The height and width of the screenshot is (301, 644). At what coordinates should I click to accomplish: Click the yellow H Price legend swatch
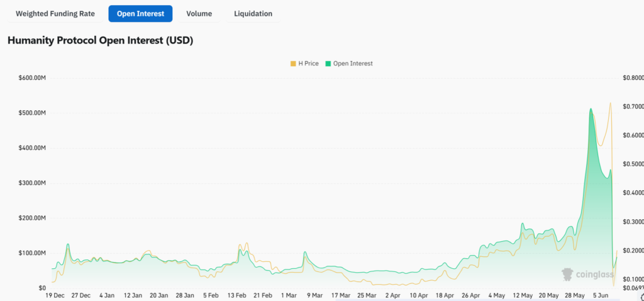[x=293, y=64]
